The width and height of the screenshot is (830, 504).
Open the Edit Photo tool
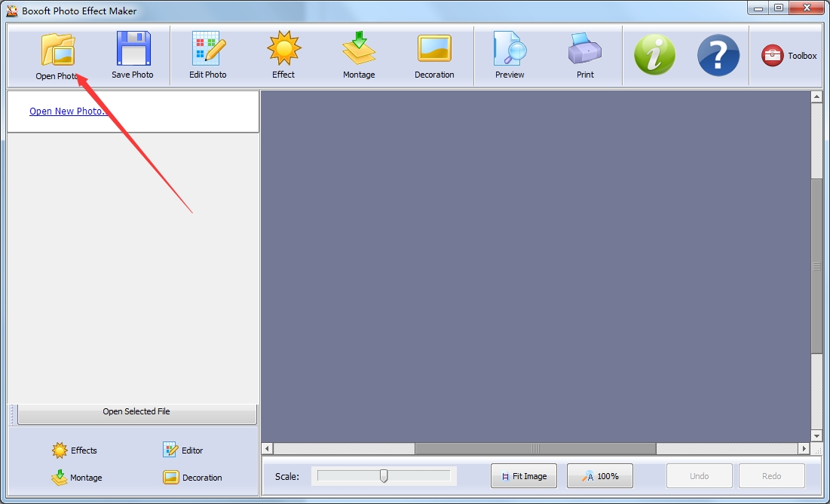(208, 55)
